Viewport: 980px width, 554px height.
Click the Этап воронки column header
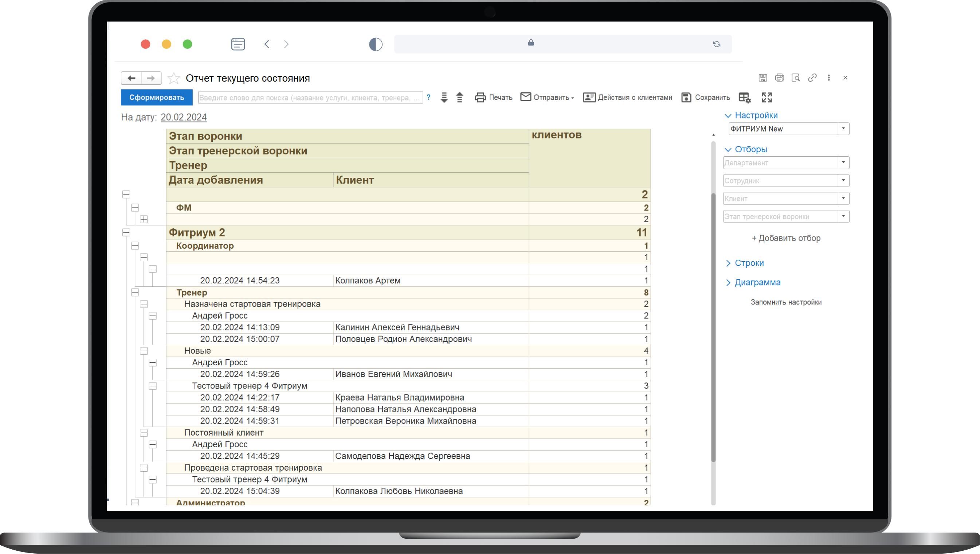(347, 136)
